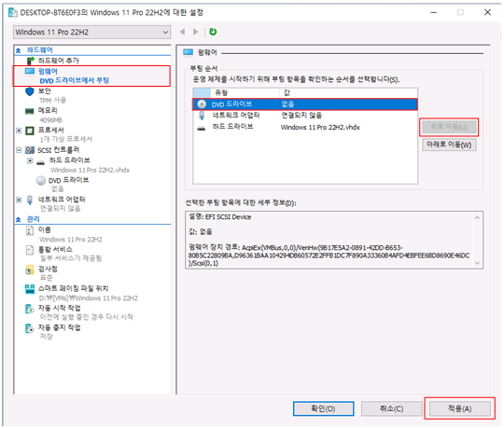Viewport: 504px width, 428px height.
Task: Select the 펌웨어 monitor icon in tree
Action: [30, 71]
